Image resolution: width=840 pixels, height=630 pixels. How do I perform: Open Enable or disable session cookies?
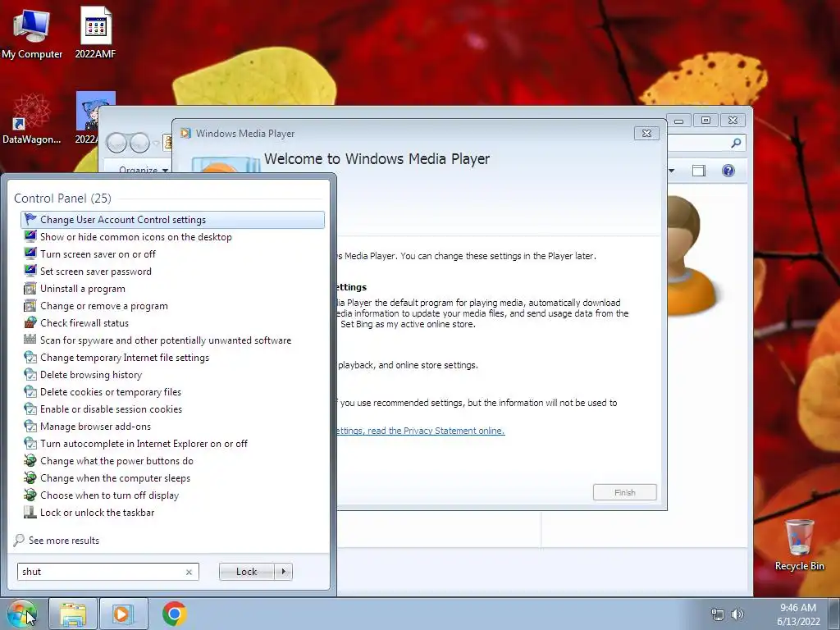[172, 409]
